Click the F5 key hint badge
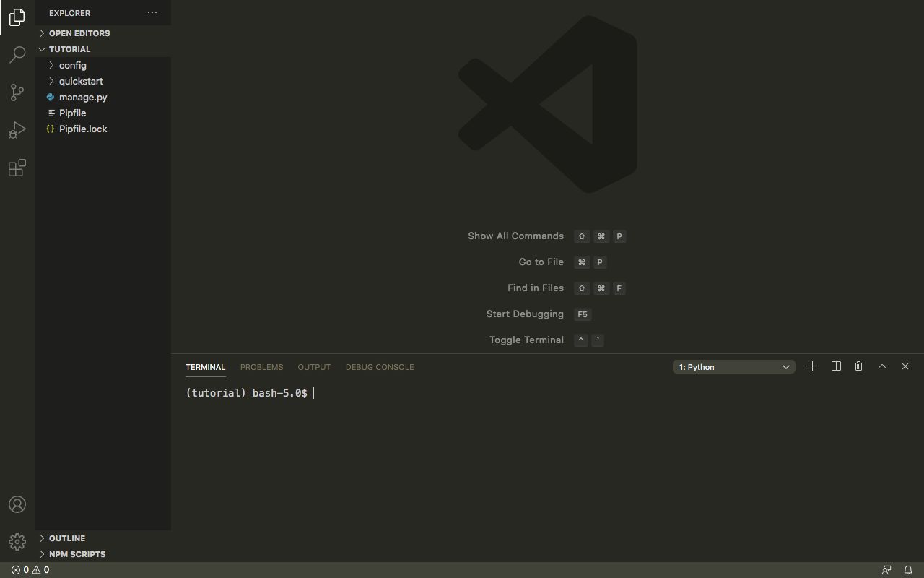 point(583,314)
